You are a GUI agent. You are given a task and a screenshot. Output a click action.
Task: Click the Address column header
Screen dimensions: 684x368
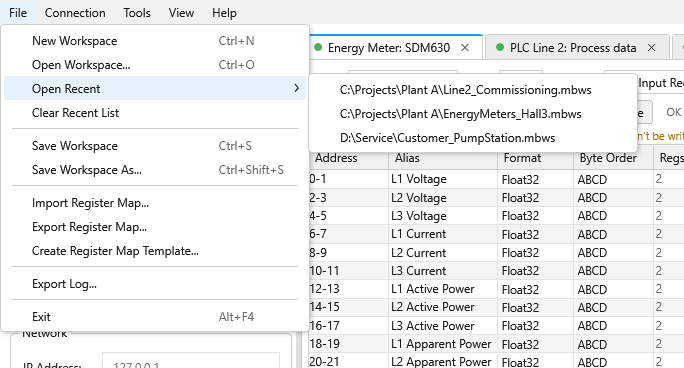click(x=349, y=158)
